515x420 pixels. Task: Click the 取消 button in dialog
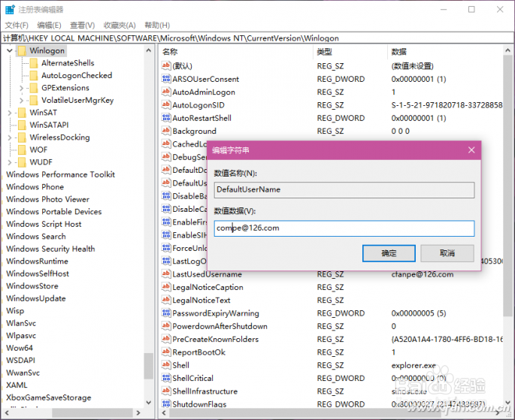pos(447,253)
